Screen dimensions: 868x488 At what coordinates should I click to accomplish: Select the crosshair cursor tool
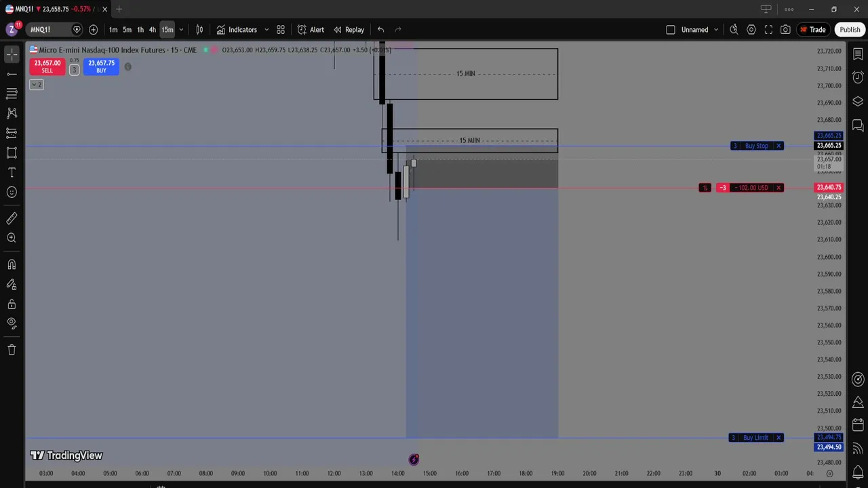12,54
